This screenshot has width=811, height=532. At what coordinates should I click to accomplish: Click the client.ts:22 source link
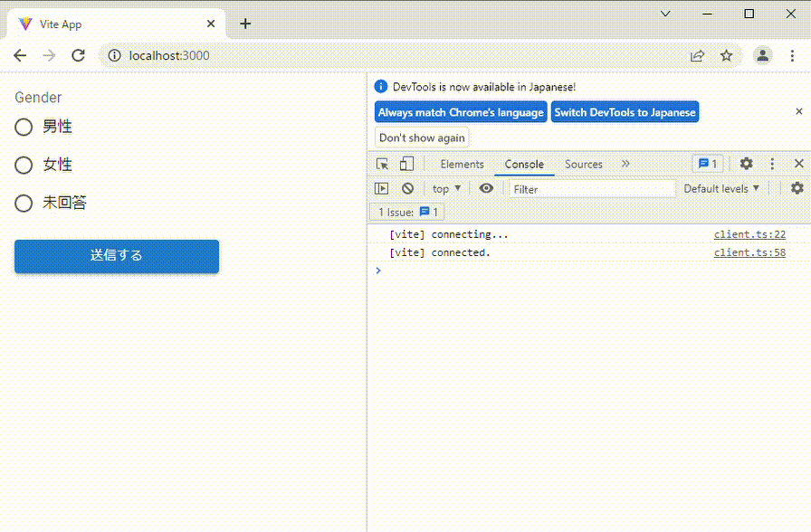tap(749, 233)
